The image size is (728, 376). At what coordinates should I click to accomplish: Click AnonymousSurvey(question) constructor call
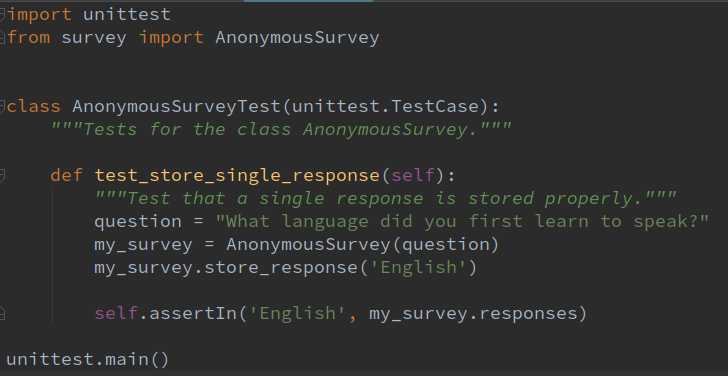pos(362,245)
